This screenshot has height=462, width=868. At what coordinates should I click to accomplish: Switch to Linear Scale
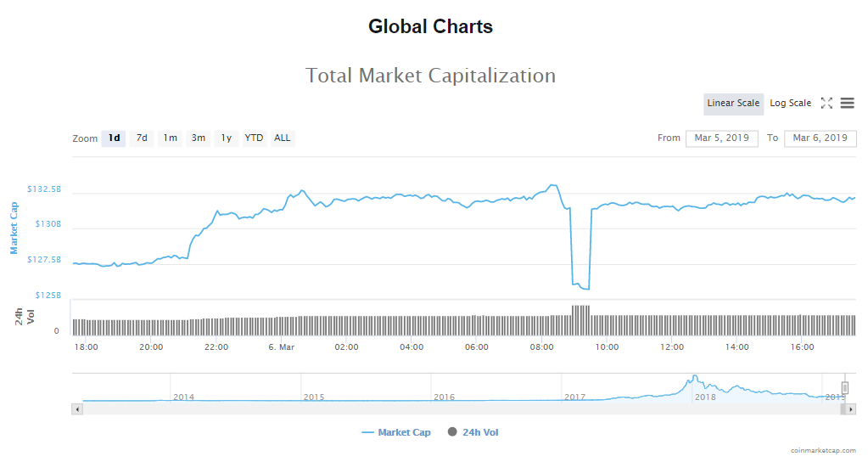(x=733, y=104)
